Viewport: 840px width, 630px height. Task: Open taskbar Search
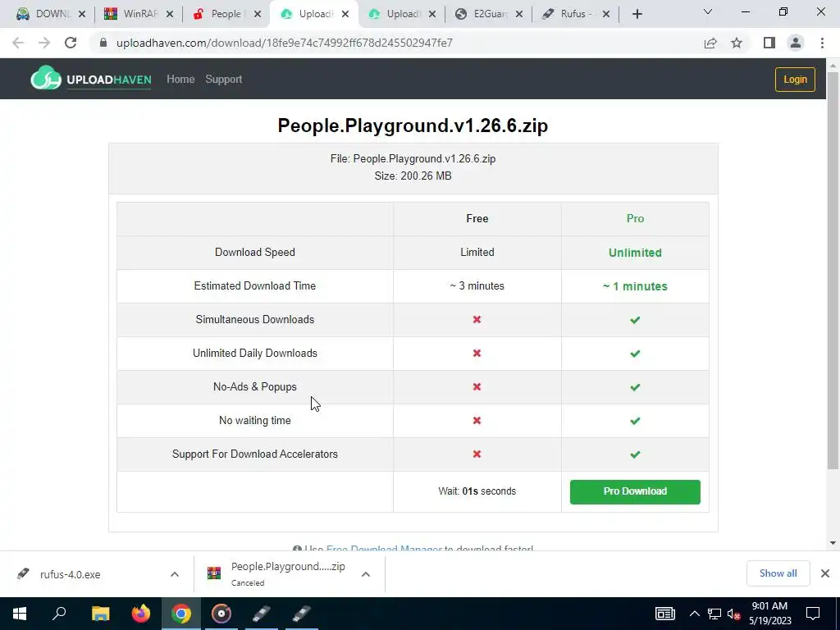click(x=59, y=614)
